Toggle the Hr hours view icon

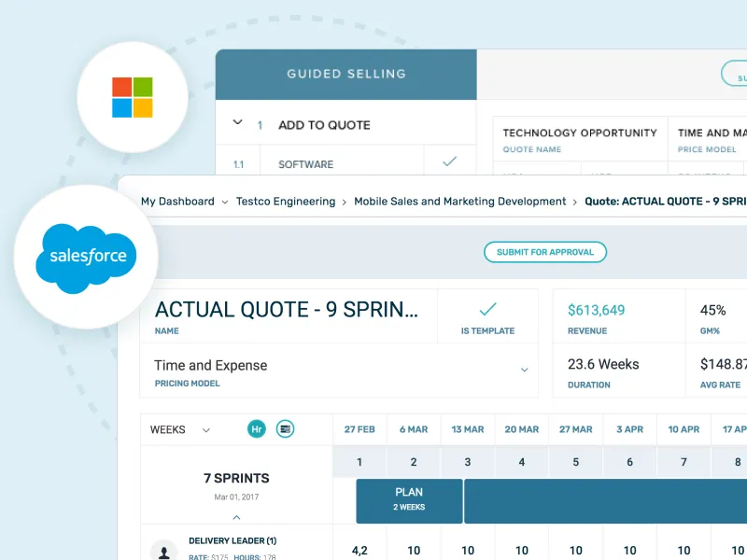point(256,429)
